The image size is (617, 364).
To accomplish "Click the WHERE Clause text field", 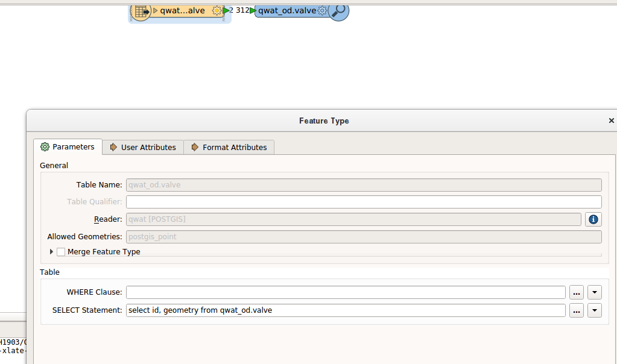I will pyautogui.click(x=344, y=292).
